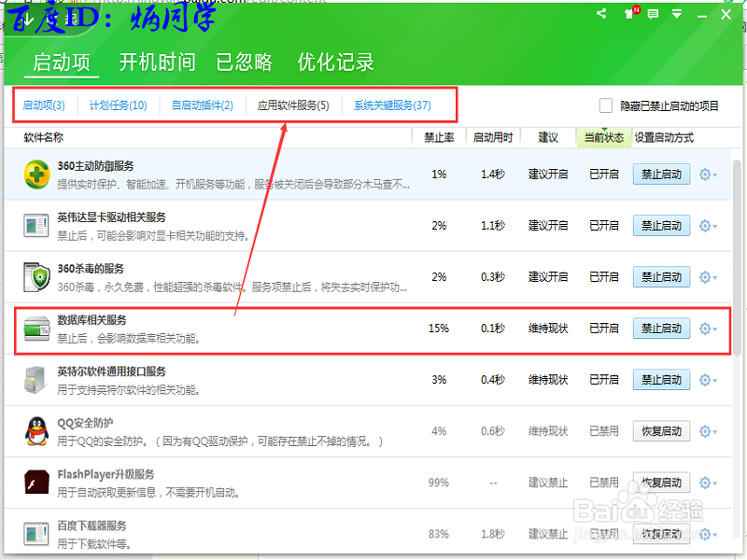This screenshot has width=747, height=560.
Task: Click 禁止启动 for 数据库相关服务
Action: point(661,328)
